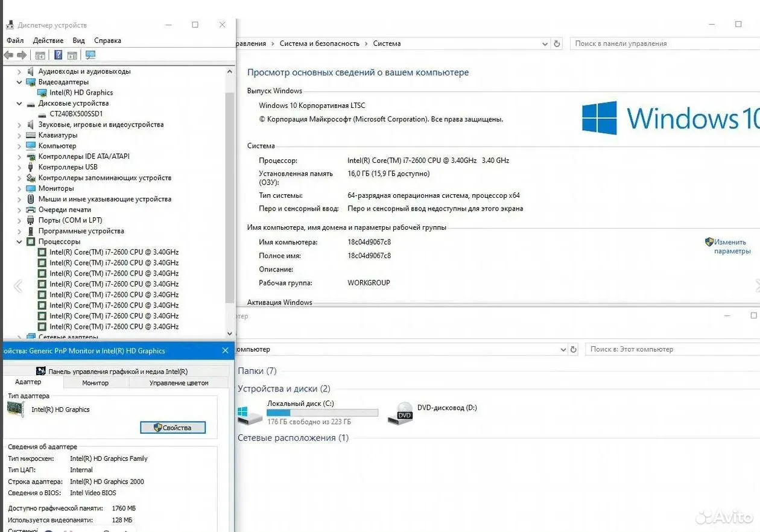
Task: Click Система in the breadcrumb path
Action: tap(387, 43)
